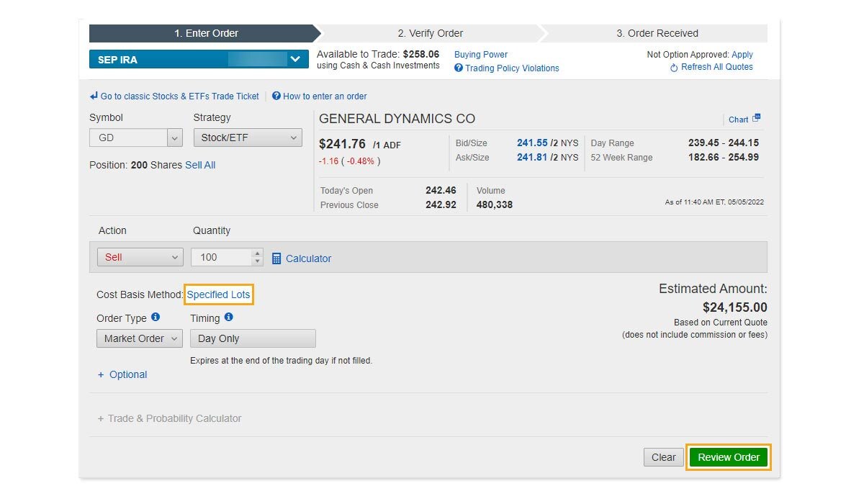This screenshot has width=864, height=504.
Task: Click the last price $241.76
Action: click(x=343, y=144)
